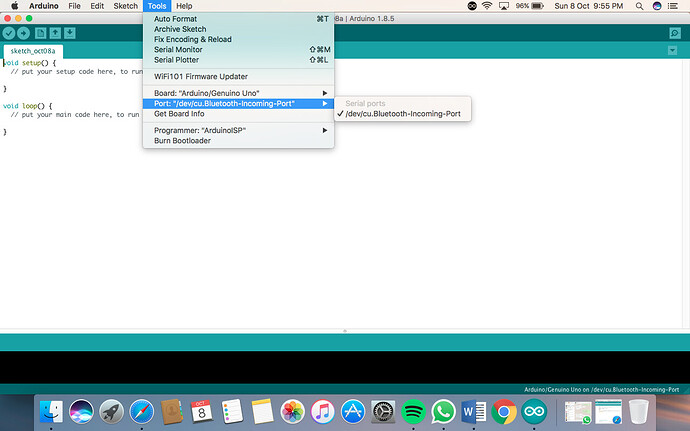Open Launchpad rocket icon

[111, 412]
